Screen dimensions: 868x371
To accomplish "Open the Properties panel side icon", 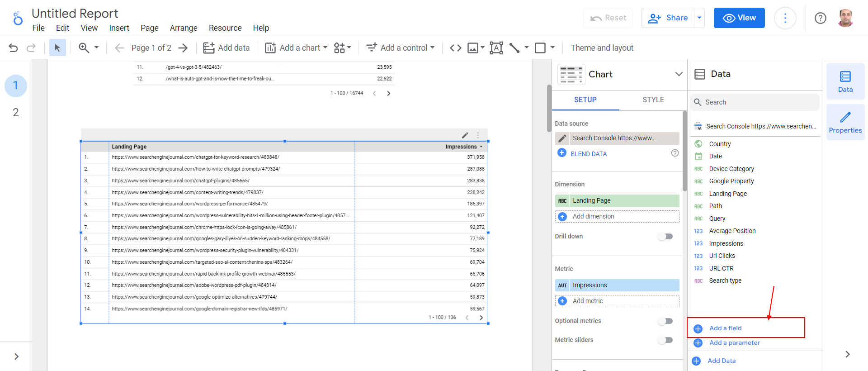I will tap(845, 122).
